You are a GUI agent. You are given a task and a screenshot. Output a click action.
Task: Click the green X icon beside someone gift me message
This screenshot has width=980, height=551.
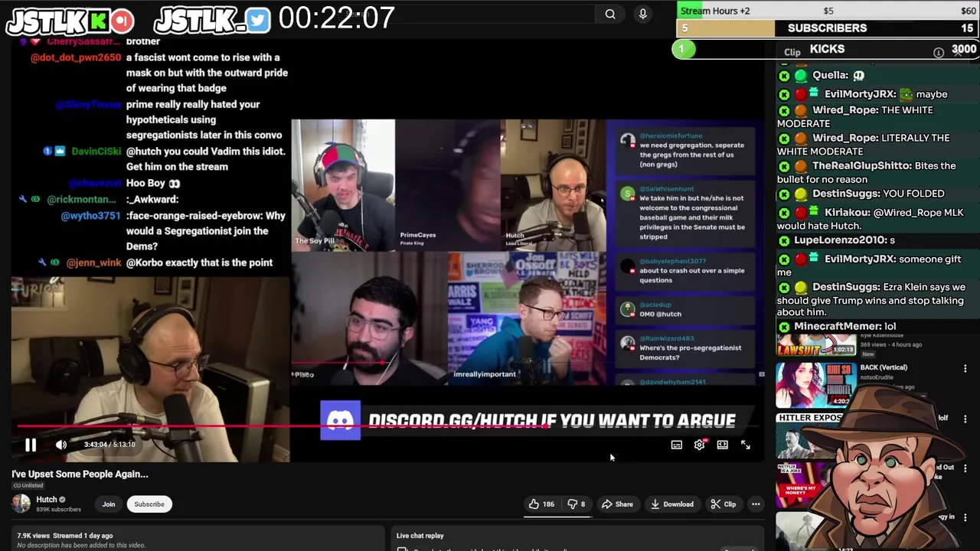pos(784,259)
